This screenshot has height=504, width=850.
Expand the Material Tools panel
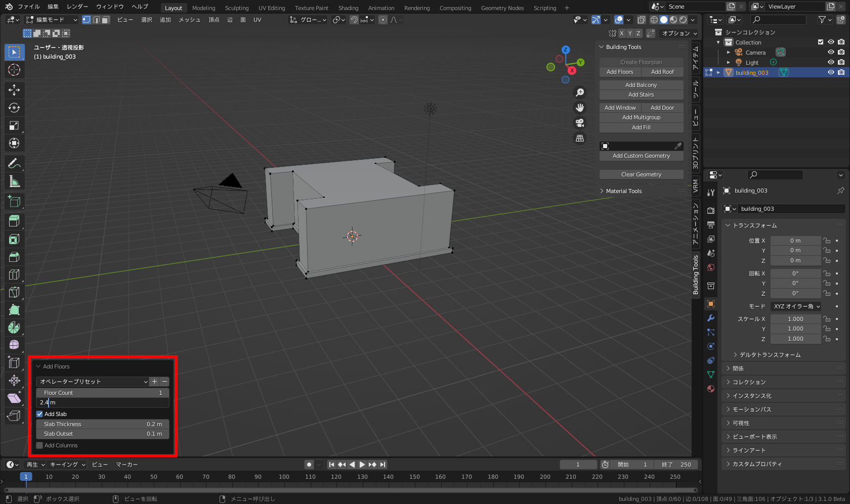[x=623, y=191]
